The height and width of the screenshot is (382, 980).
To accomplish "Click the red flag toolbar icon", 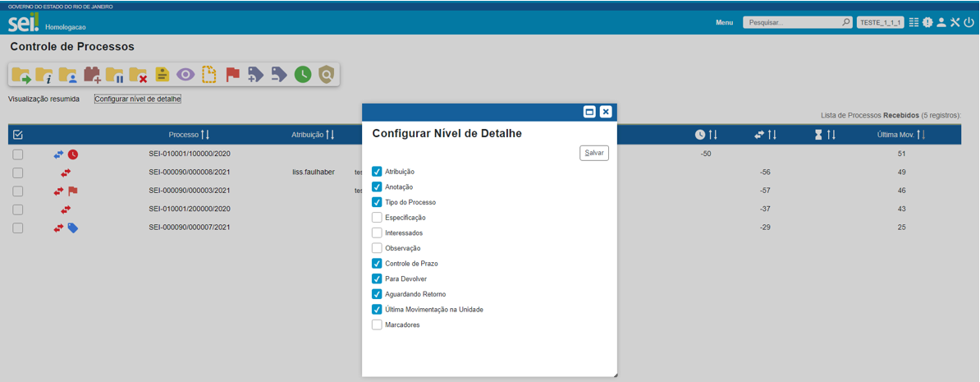I will (x=232, y=75).
